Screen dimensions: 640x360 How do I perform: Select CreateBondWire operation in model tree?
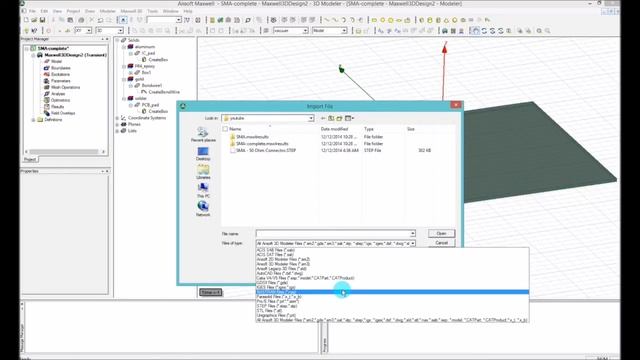pos(164,92)
